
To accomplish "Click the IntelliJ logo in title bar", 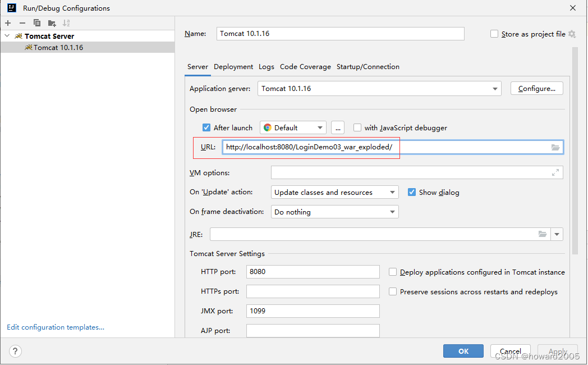I will pyautogui.click(x=12, y=8).
